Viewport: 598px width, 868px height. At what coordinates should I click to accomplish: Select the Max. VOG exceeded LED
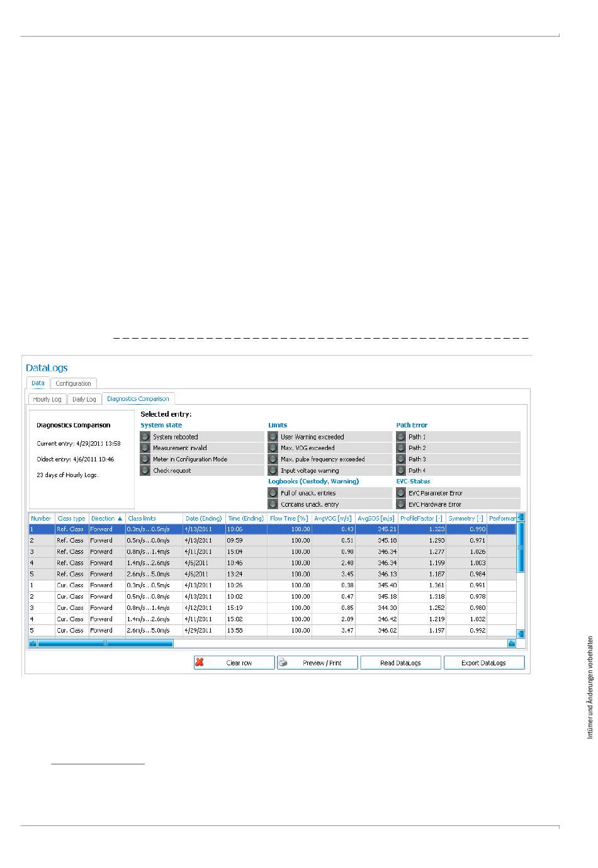[x=273, y=448]
